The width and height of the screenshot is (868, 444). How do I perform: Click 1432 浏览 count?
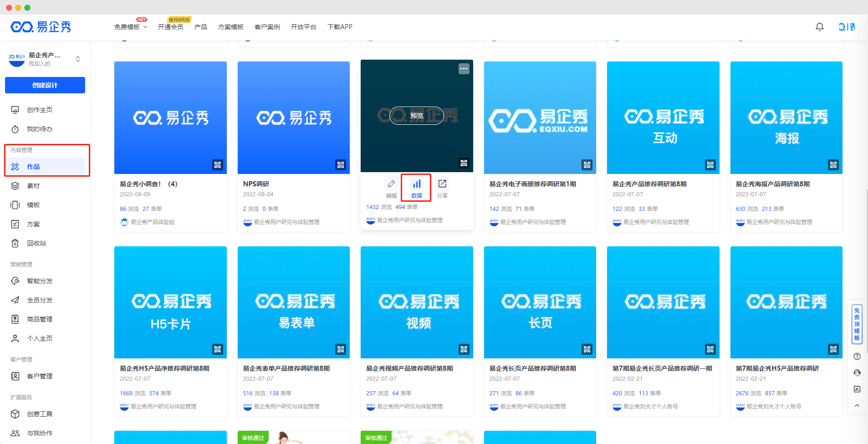pyautogui.click(x=379, y=207)
